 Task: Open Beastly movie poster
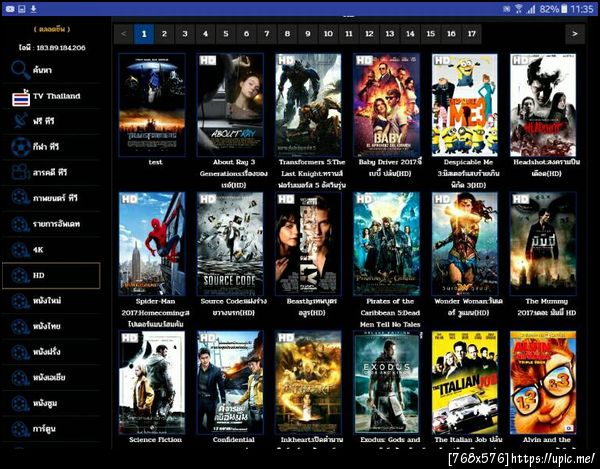click(x=308, y=244)
